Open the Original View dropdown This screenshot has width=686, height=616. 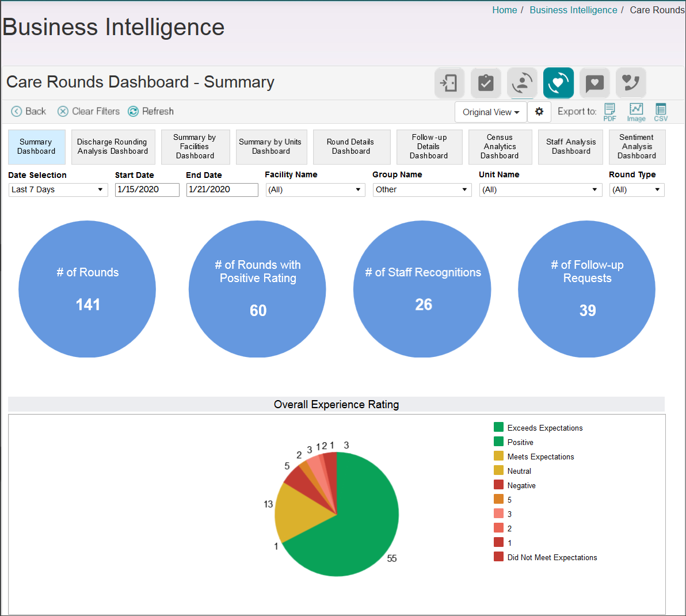[x=490, y=112]
